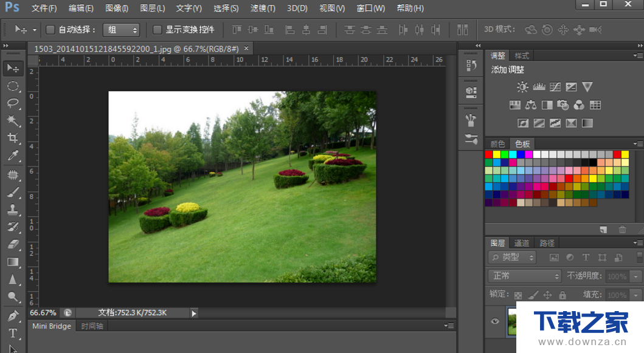Switch to the 通道 tab
Screen dimensions: 644x353
click(522, 243)
